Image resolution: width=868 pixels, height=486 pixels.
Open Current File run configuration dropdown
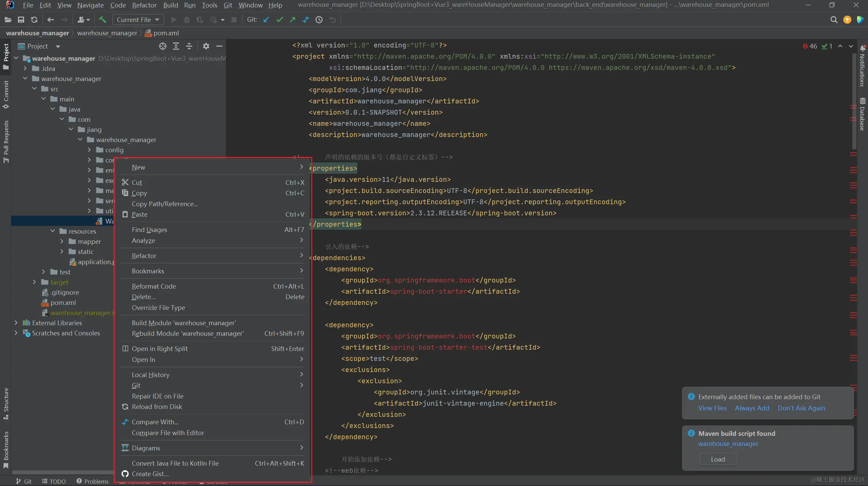[138, 20]
